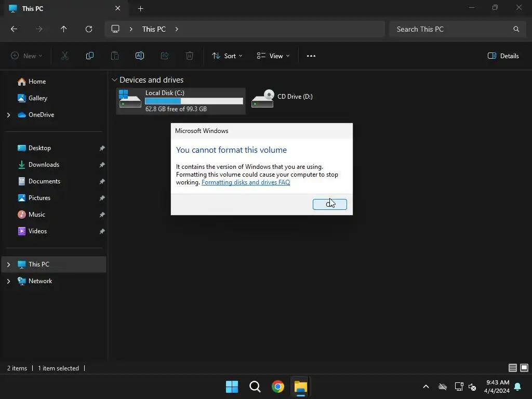Switch to details list view icon
Viewport: 532px width, 399px height.
coord(513,368)
